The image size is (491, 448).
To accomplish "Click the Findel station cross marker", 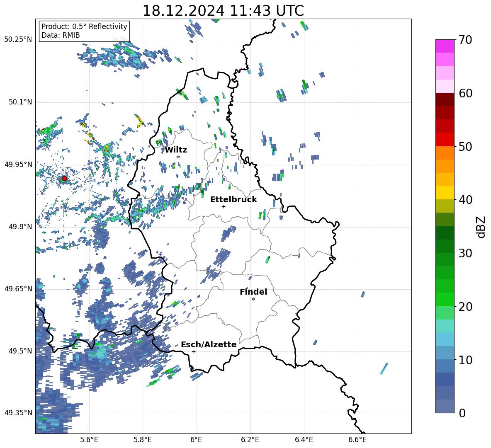I will pos(253,299).
